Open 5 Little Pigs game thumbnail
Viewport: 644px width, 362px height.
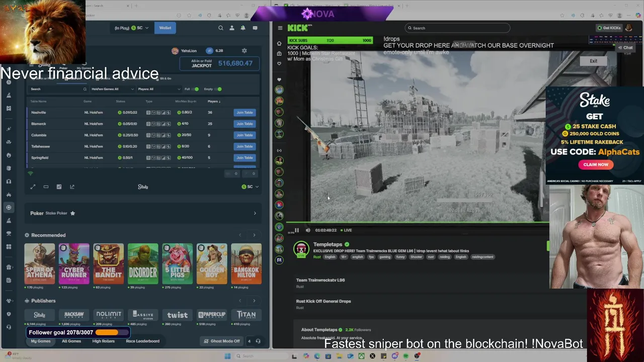point(177,264)
